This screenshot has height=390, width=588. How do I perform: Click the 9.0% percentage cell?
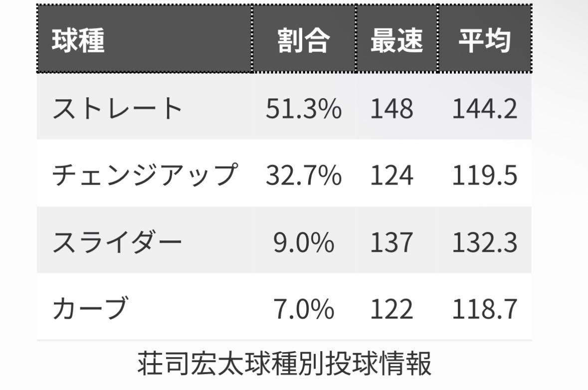pos(303,242)
